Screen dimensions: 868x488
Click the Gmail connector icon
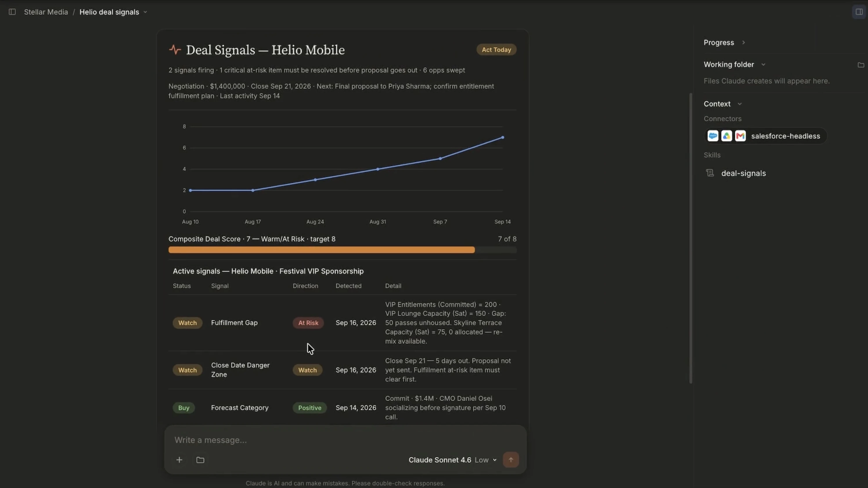point(740,136)
